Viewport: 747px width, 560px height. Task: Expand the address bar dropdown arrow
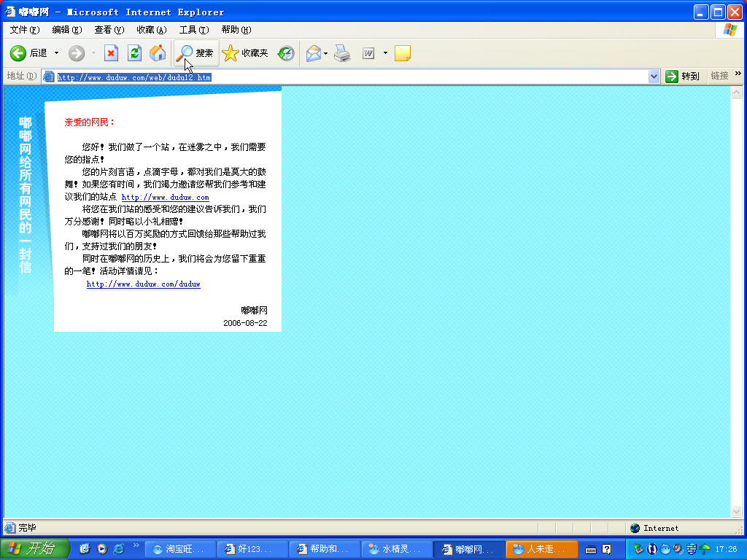tap(654, 76)
